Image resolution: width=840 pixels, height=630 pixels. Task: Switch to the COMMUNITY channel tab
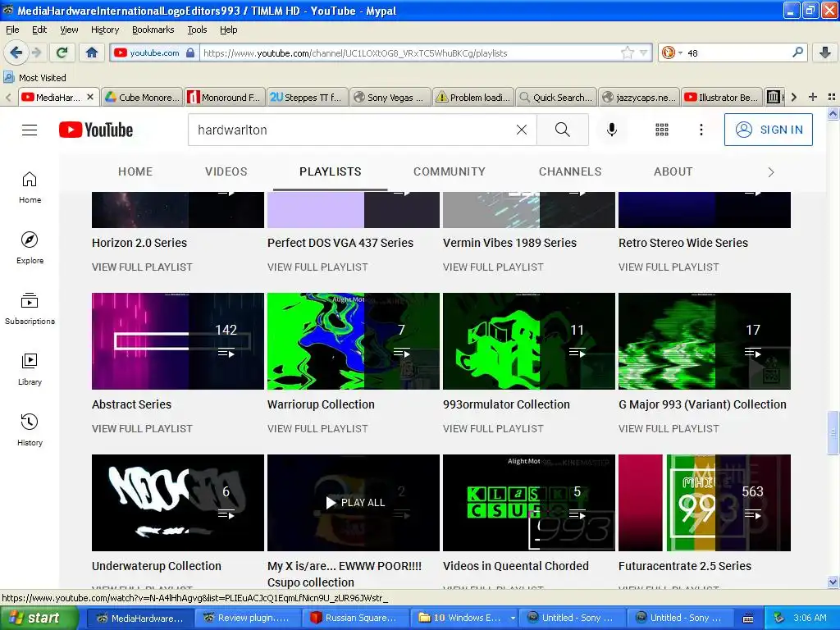(x=450, y=171)
